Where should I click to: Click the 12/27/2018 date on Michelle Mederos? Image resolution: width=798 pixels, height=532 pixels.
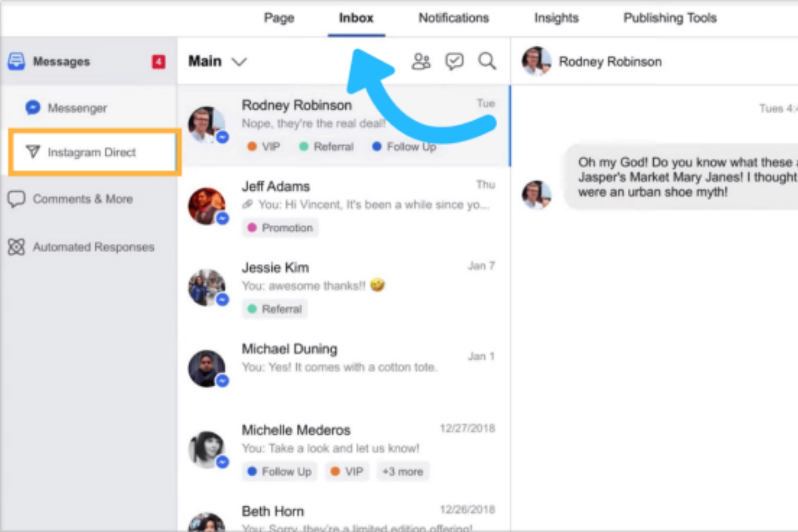[x=467, y=428]
